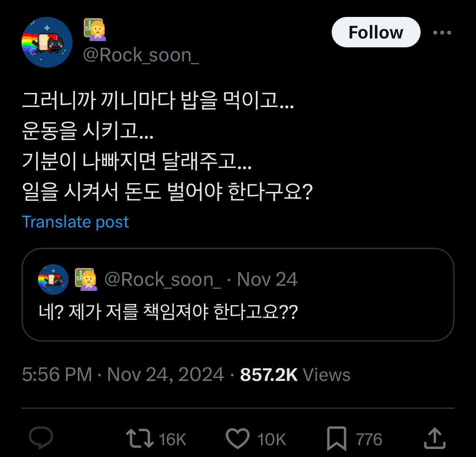Translate the Korean post text
Viewport: 476px width, 457px height.
76,222
